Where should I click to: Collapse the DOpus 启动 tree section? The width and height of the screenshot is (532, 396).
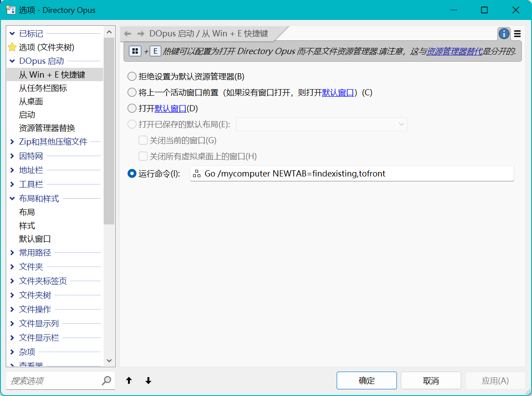coord(12,61)
